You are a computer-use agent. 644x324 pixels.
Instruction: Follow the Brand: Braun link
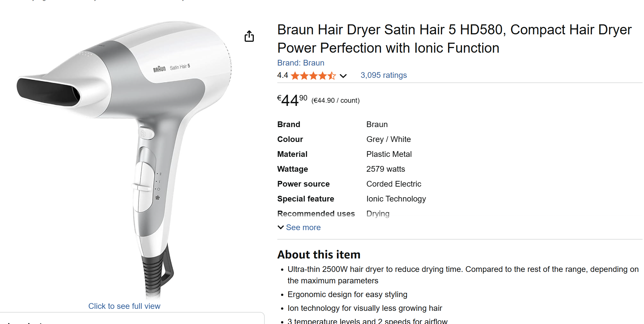[301, 63]
